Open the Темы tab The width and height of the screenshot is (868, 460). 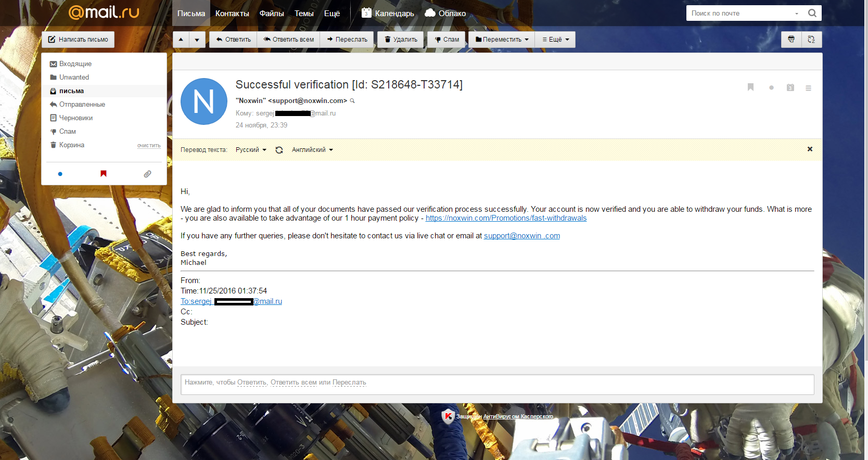(304, 13)
